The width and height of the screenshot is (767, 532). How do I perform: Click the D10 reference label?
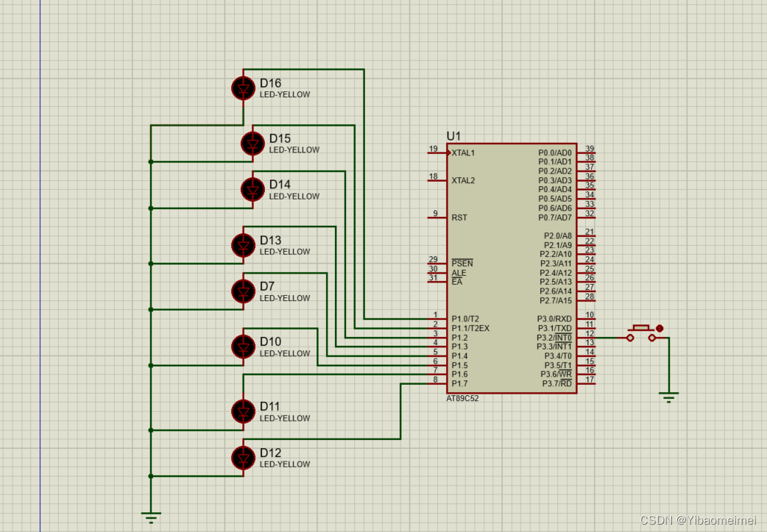pyautogui.click(x=270, y=341)
